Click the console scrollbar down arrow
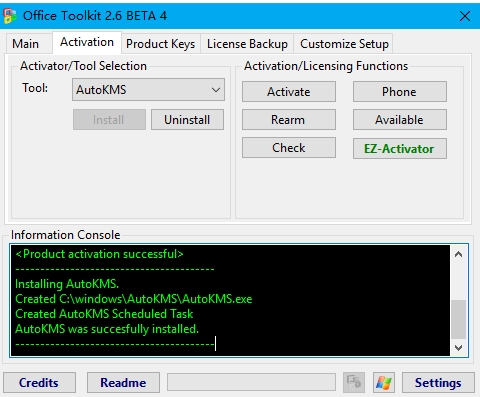This screenshot has height=397, width=480. point(459,348)
